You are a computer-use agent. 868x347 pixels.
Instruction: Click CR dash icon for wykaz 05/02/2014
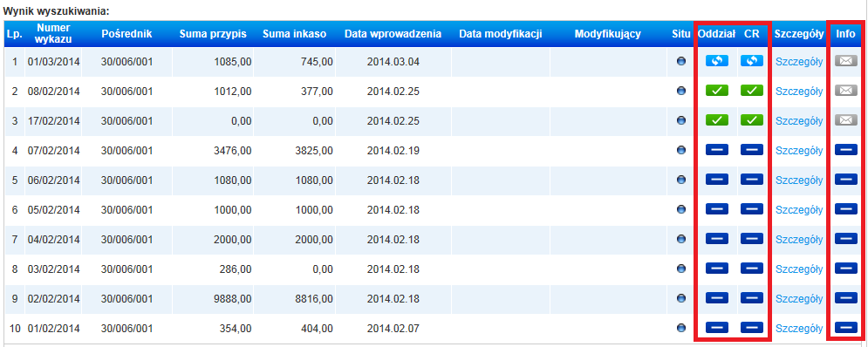(752, 210)
